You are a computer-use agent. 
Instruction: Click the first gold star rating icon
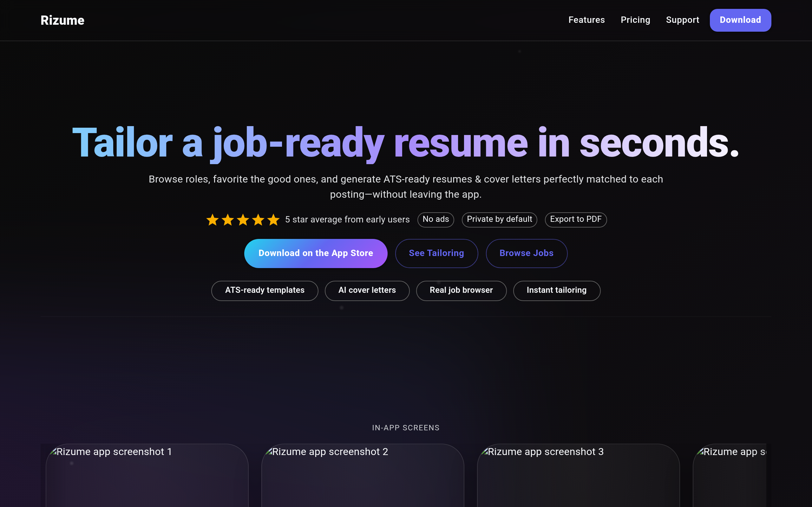tap(213, 220)
